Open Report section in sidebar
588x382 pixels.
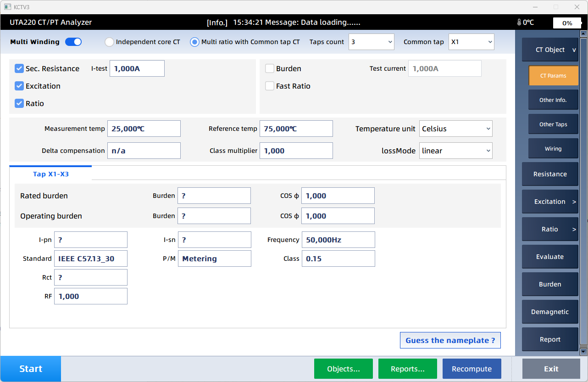[550, 339]
